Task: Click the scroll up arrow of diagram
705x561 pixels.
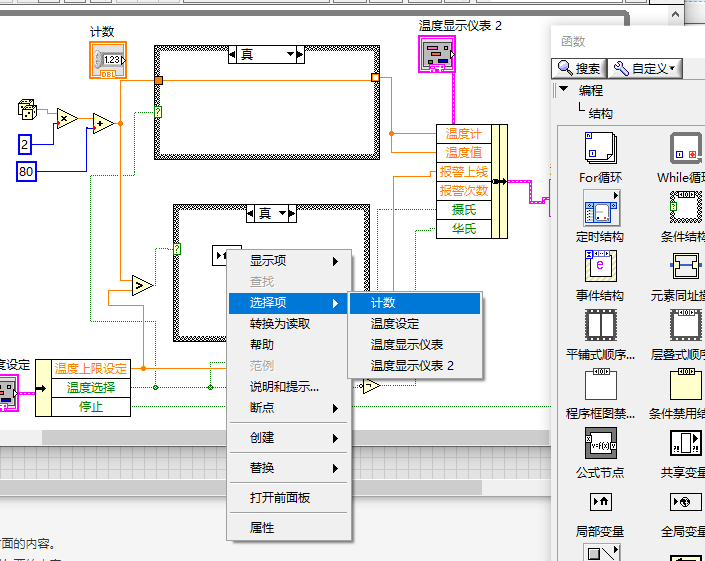Action: (x=675, y=14)
